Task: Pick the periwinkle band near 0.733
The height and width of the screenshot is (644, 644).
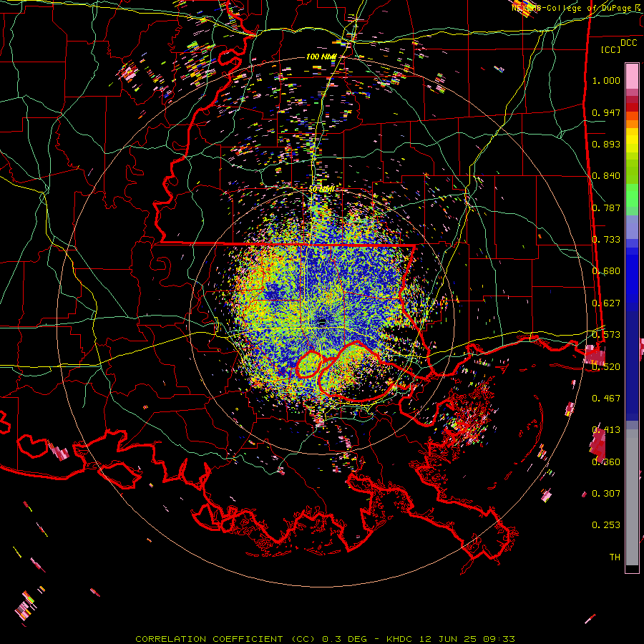Action: pyautogui.click(x=632, y=228)
